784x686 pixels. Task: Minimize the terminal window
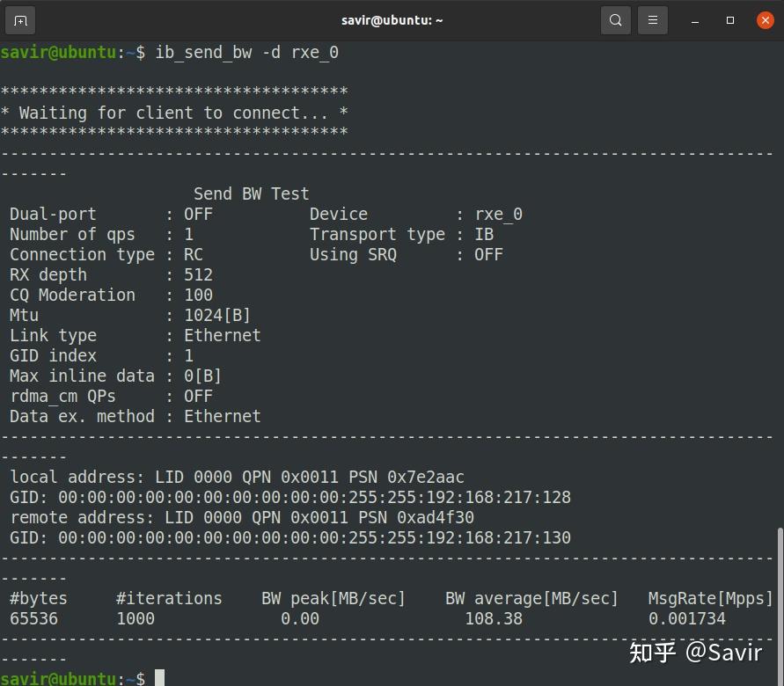pyautogui.click(x=694, y=20)
